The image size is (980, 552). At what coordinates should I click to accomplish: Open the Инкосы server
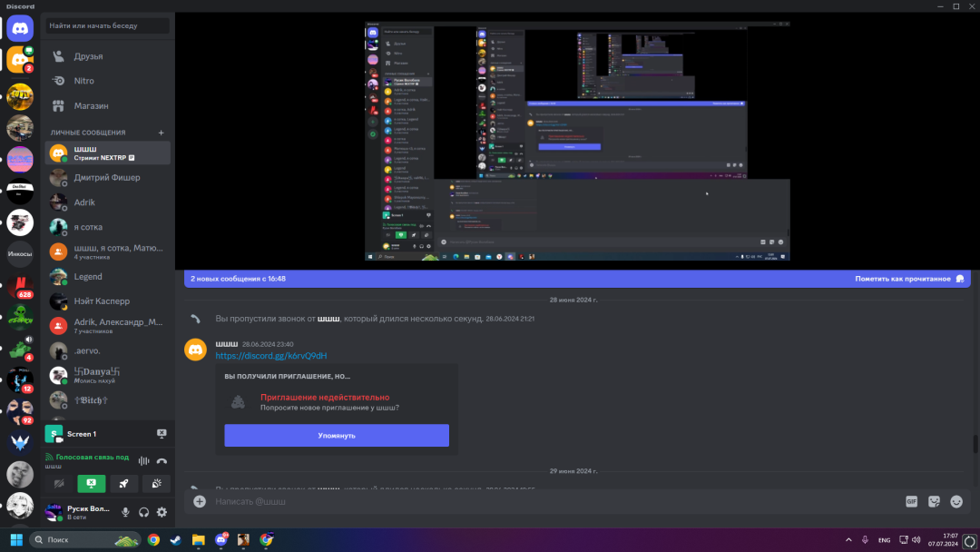pyautogui.click(x=20, y=254)
